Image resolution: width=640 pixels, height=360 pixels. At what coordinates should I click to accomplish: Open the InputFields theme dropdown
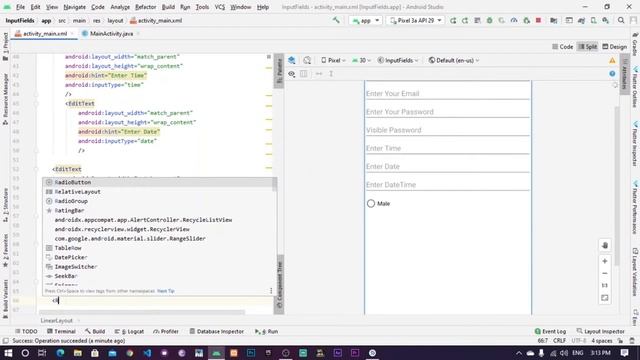click(398, 60)
